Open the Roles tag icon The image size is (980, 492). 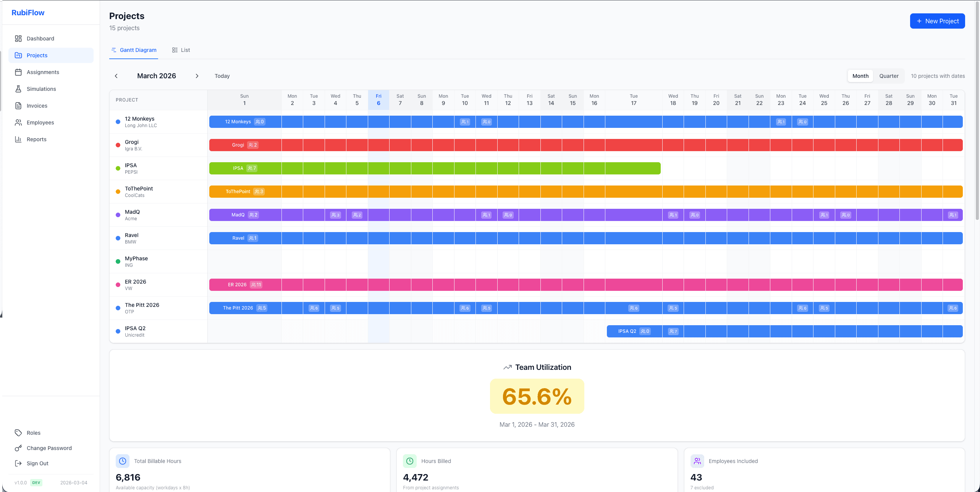pyautogui.click(x=18, y=433)
